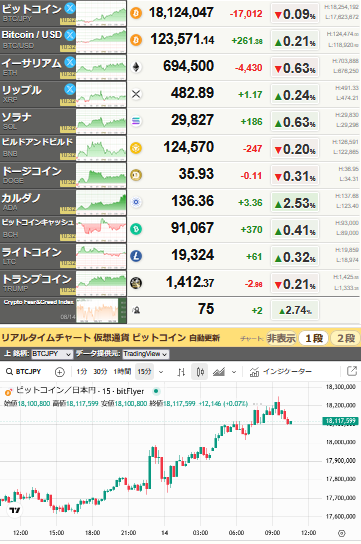361x544 pixels.
Task: Select the 1時間 timeframe
Action: (122, 372)
